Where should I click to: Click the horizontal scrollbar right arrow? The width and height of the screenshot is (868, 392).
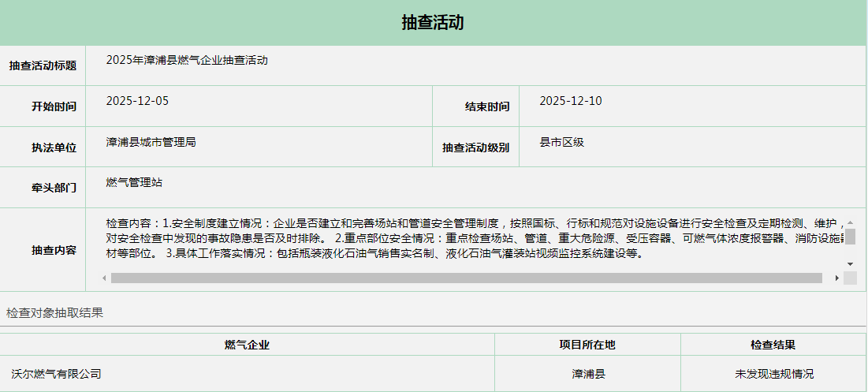[836, 278]
